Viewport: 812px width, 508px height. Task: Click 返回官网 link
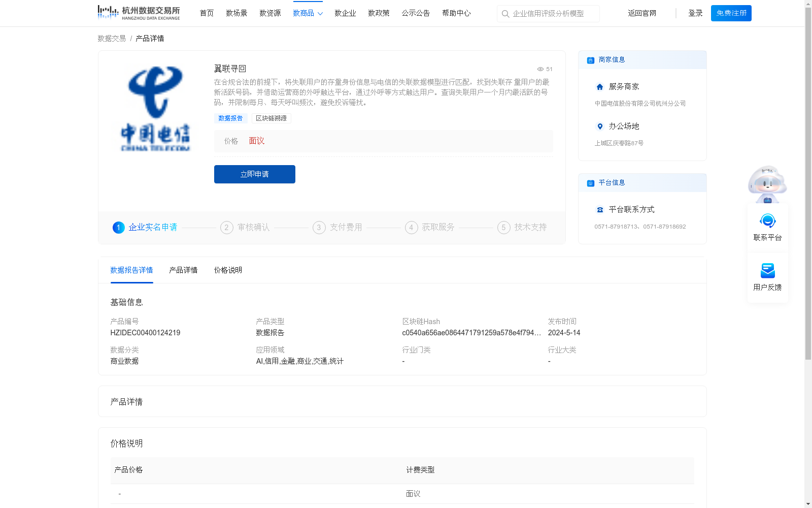(642, 13)
